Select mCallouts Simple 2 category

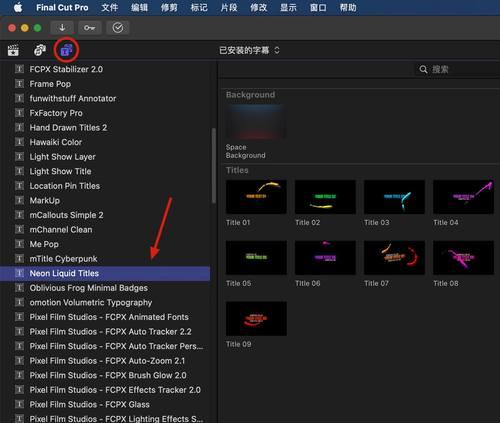[105, 215]
